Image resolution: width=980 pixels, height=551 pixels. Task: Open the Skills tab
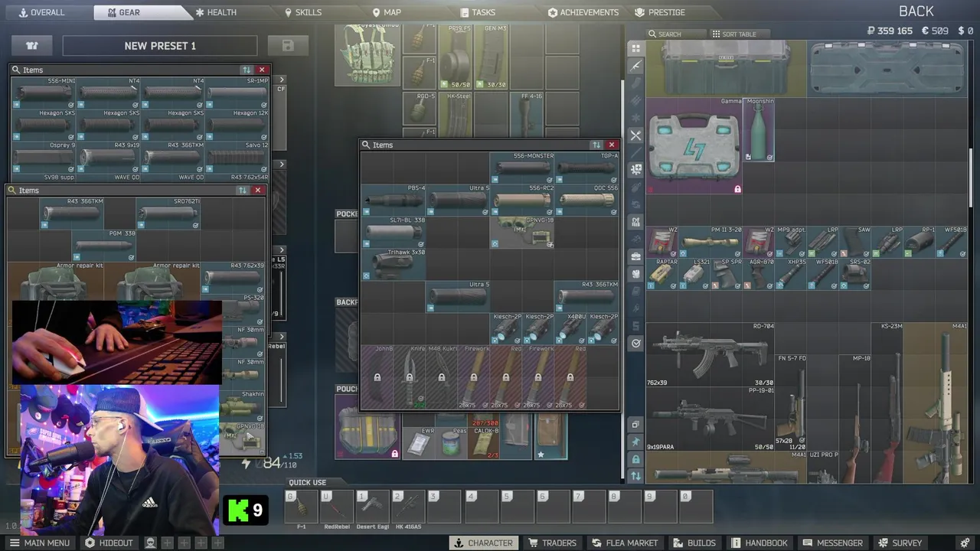pyautogui.click(x=303, y=12)
